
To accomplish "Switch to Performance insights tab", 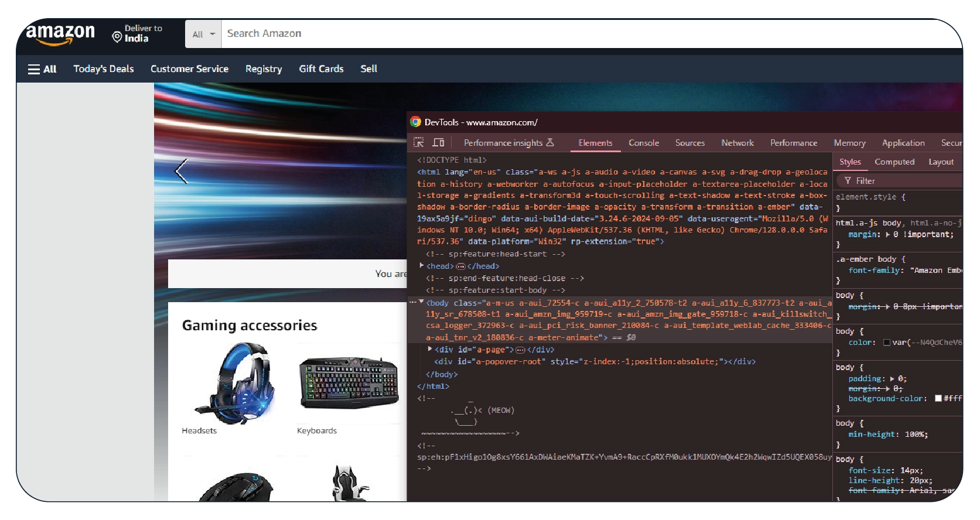I will pyautogui.click(x=503, y=143).
